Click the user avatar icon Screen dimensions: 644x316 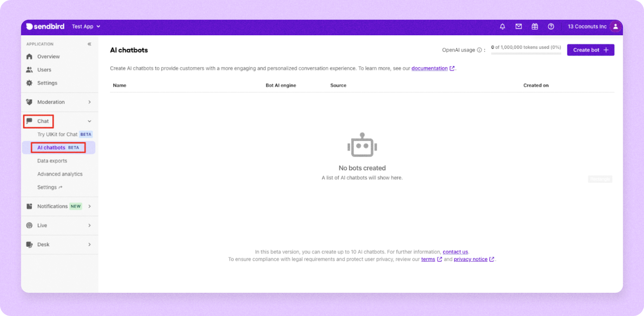point(615,26)
